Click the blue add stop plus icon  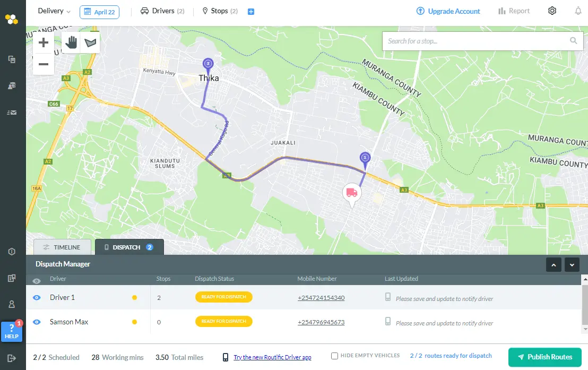point(251,11)
